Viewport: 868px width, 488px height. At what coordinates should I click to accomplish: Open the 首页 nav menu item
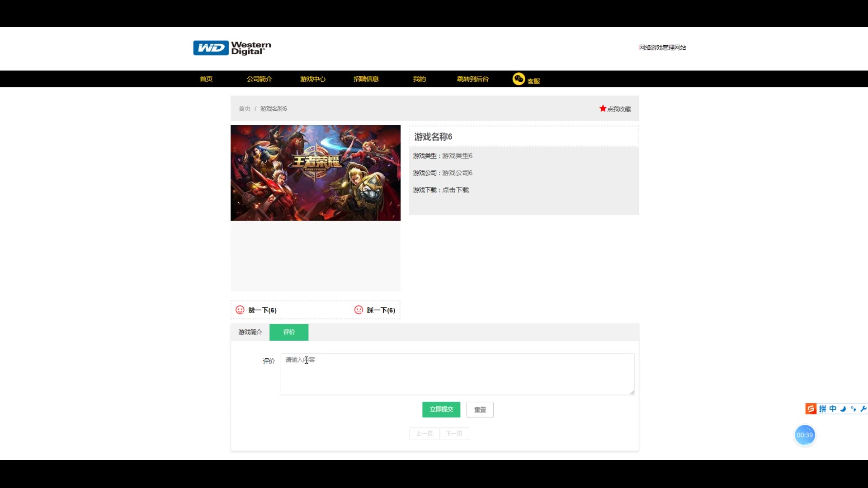pos(206,79)
